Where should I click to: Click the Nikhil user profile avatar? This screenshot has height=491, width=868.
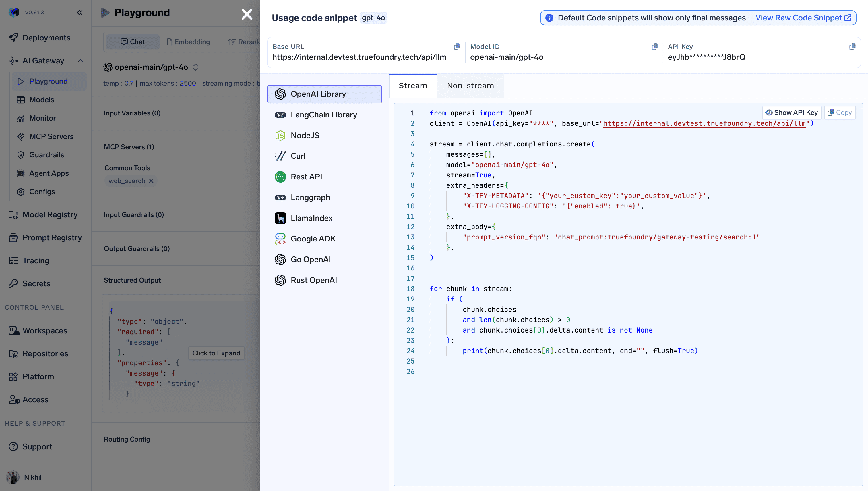click(x=13, y=477)
